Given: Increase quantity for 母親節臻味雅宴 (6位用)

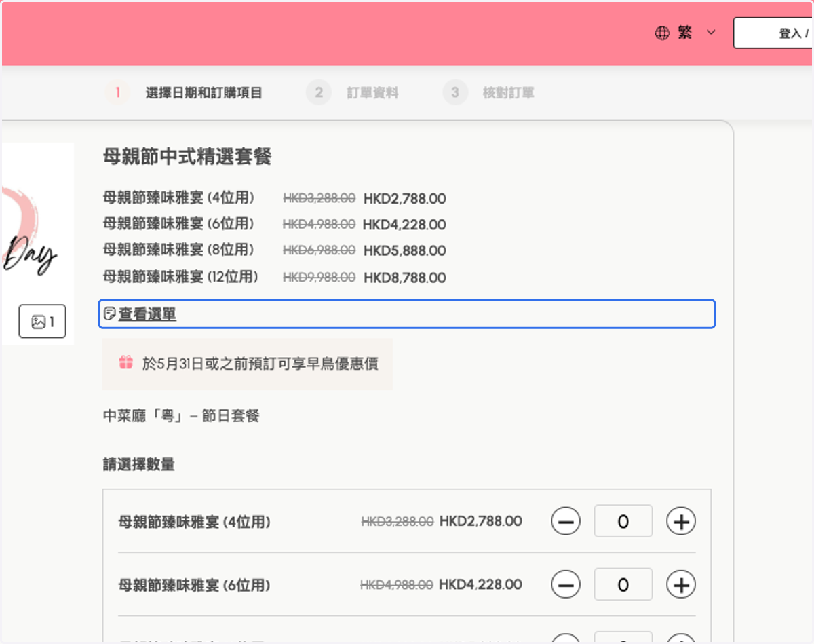Looking at the screenshot, I should pos(681,584).
